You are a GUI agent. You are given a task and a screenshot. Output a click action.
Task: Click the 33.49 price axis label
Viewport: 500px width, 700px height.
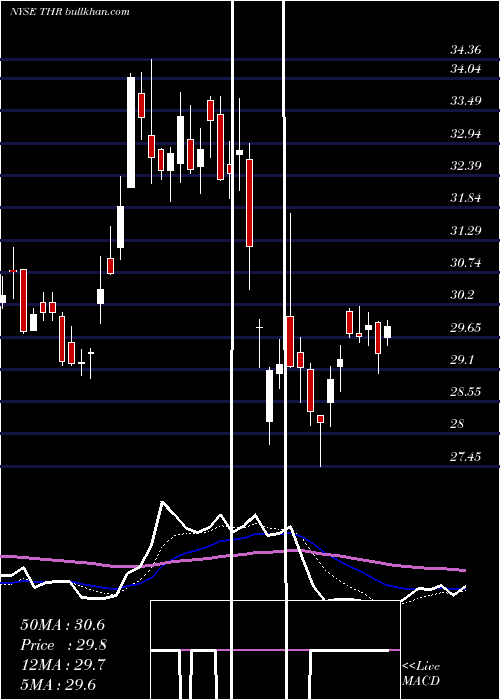466,101
